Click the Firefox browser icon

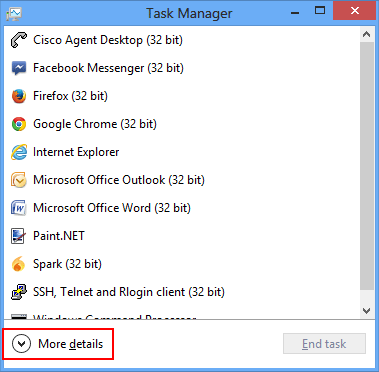click(19, 96)
